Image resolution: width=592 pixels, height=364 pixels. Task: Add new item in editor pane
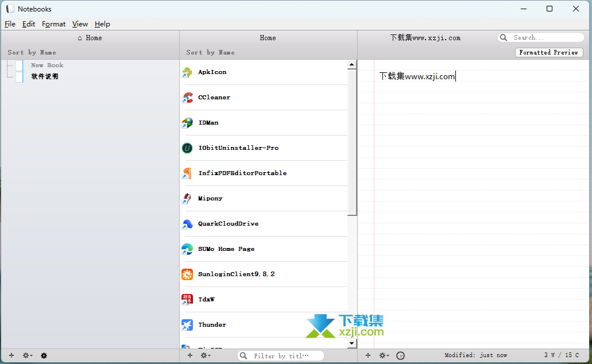368,355
